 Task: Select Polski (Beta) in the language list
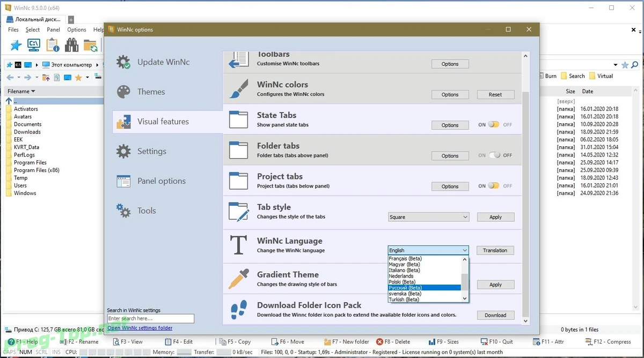pos(425,282)
